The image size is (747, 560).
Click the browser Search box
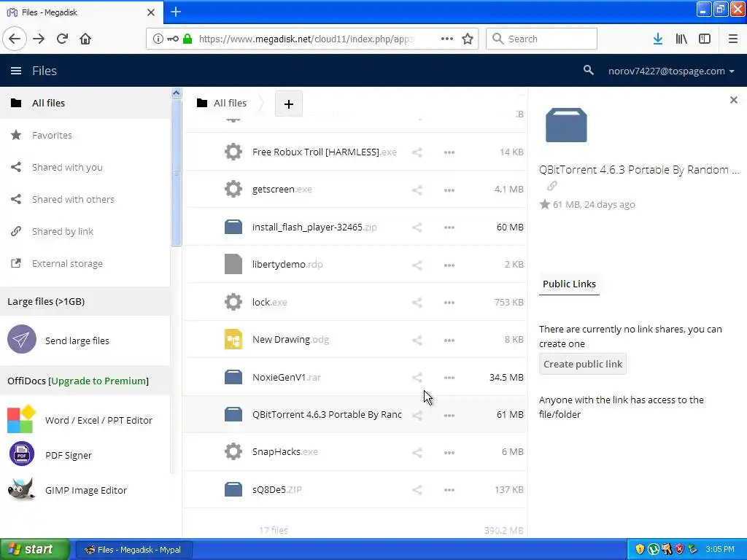pos(542,39)
